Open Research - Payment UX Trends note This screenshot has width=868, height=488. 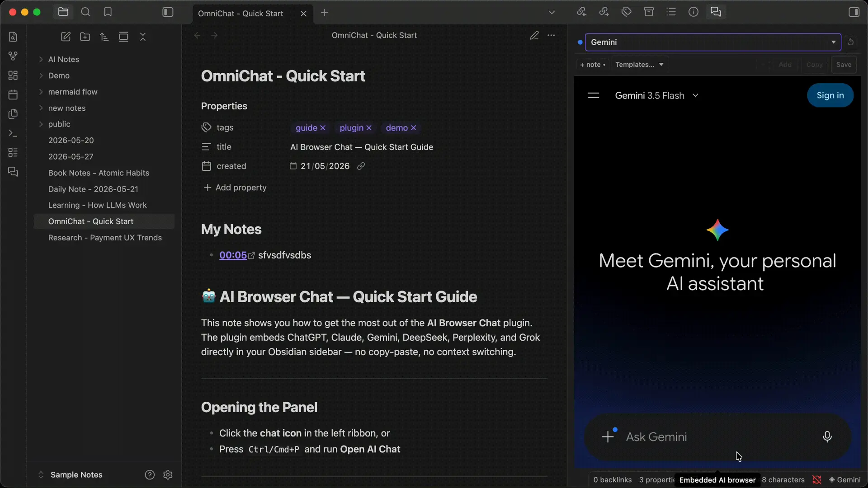104,238
